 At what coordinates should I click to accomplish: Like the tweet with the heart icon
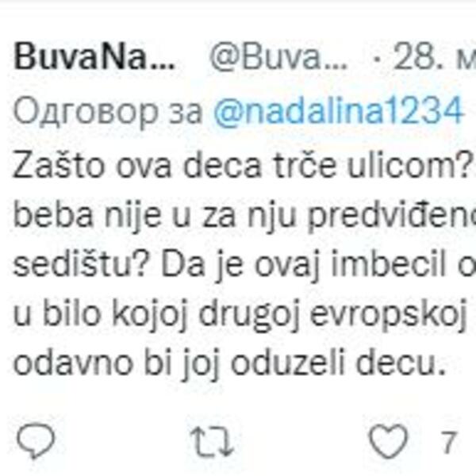[x=388, y=441]
